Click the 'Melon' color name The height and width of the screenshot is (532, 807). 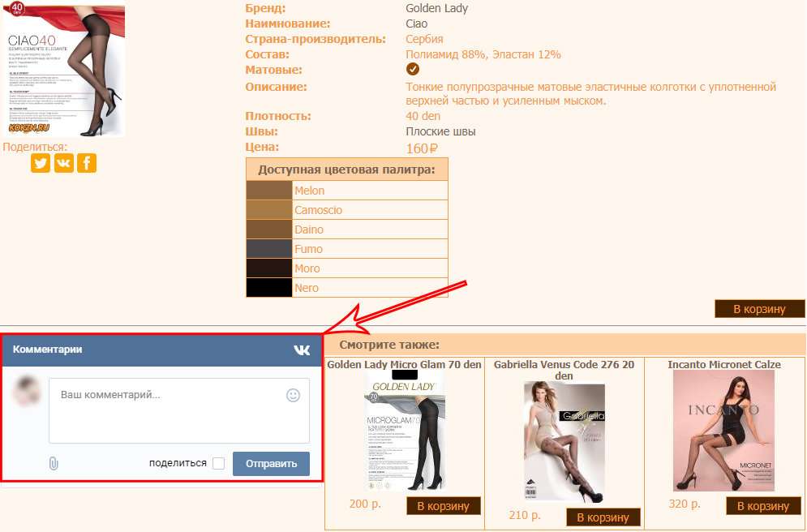309,191
